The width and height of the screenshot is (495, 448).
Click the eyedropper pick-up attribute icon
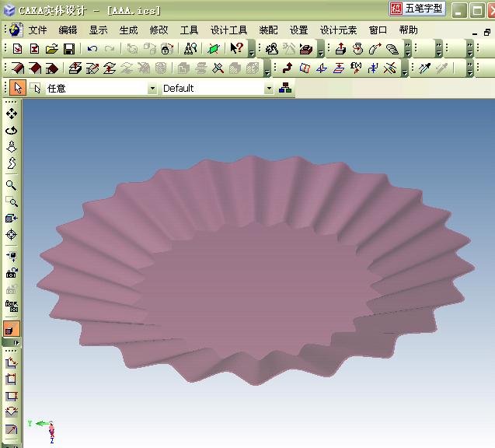(x=425, y=68)
